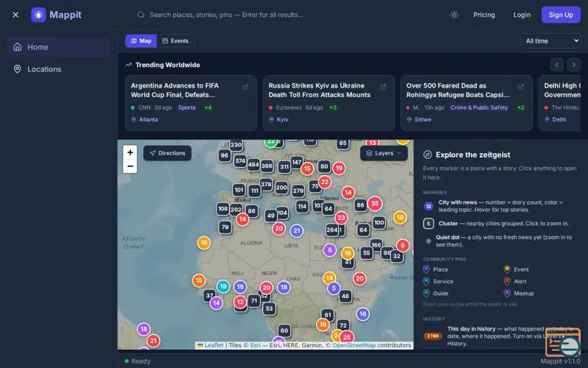
Task: Focus the search places input field
Action: tap(289, 15)
